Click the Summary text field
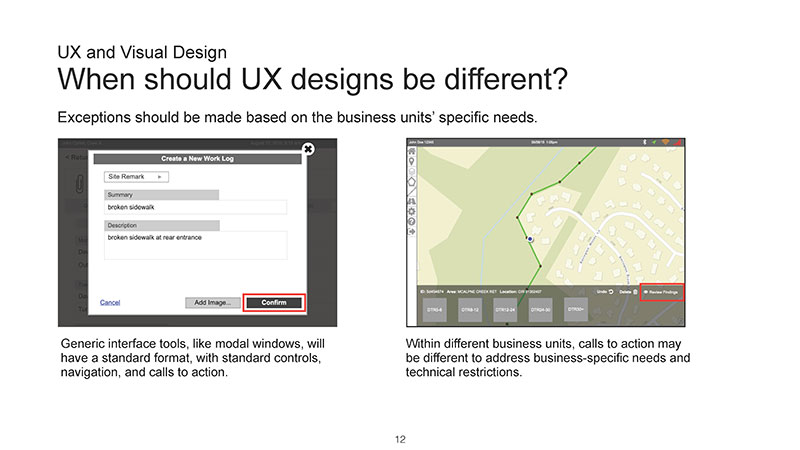 tap(195, 207)
